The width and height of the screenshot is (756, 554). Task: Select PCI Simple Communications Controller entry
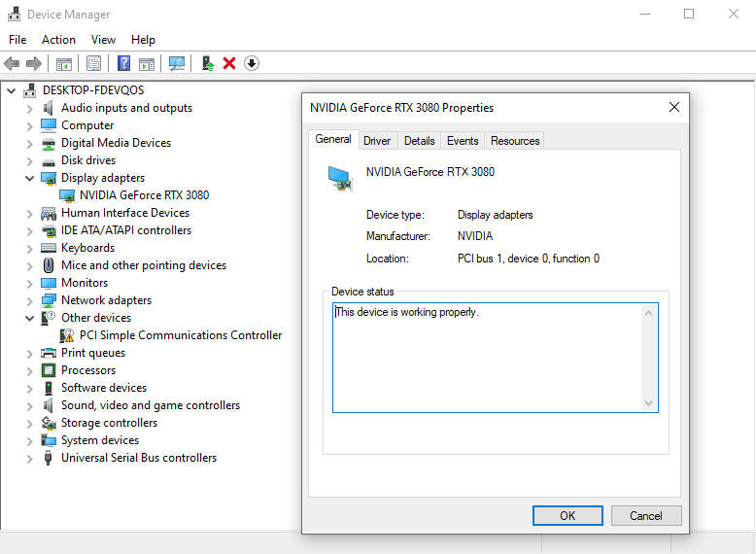(x=181, y=335)
